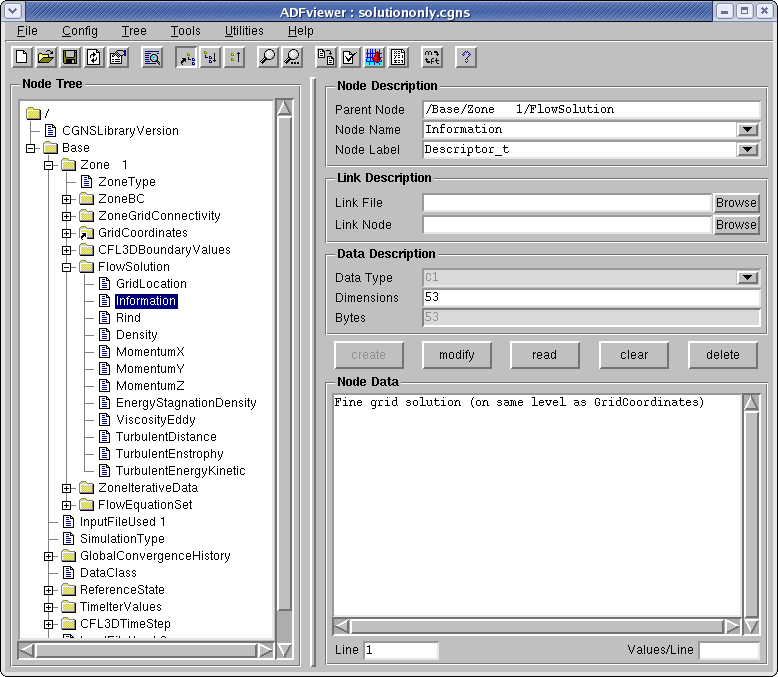Browse for a Link File
This screenshot has height=677, width=778.
[736, 203]
